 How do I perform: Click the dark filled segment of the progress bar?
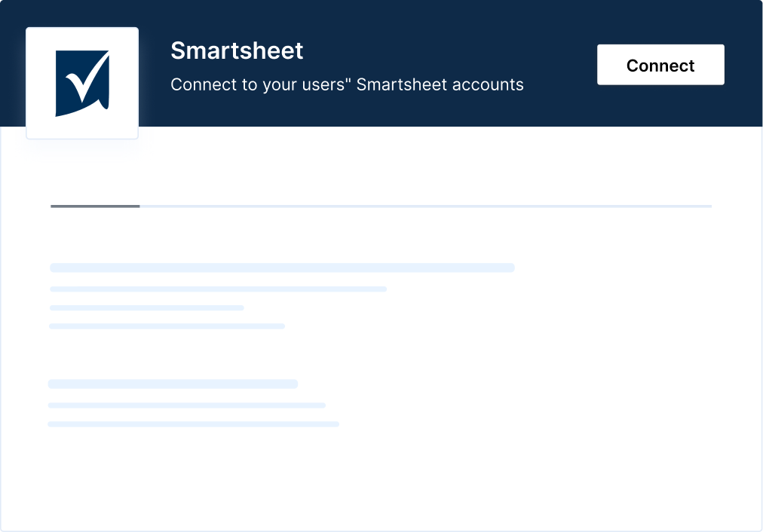click(x=94, y=206)
